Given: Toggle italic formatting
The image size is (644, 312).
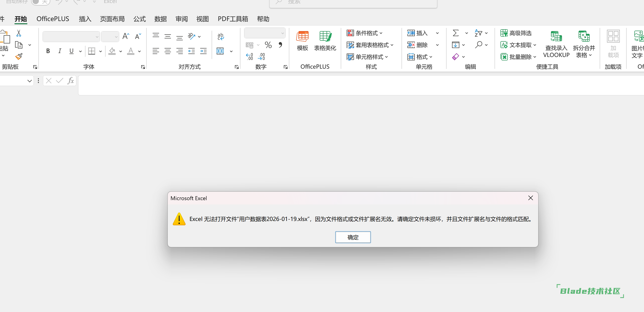Looking at the screenshot, I should pyautogui.click(x=59, y=51).
